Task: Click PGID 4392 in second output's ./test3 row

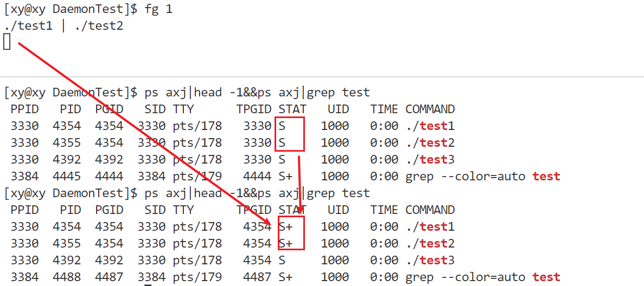Action: (x=109, y=261)
